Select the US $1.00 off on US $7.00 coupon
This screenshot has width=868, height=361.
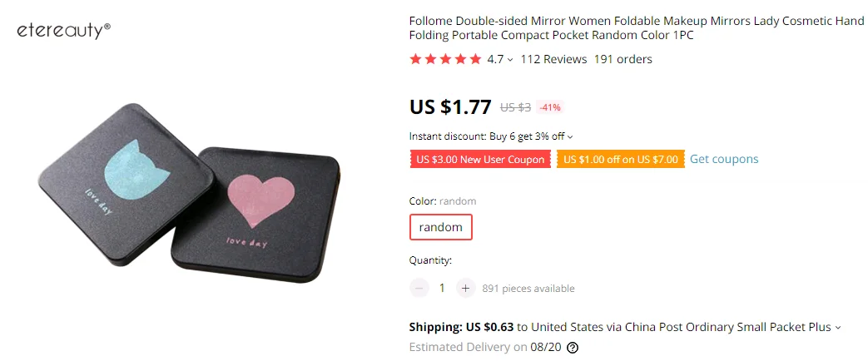621,160
